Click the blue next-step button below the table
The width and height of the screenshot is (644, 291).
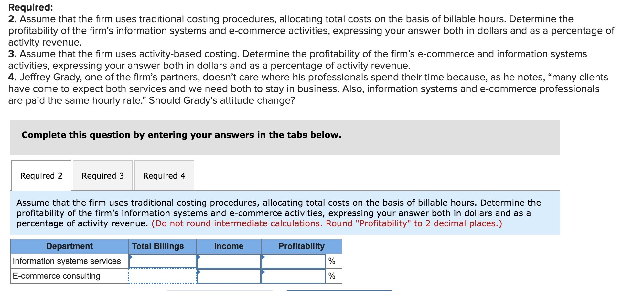coord(339,290)
